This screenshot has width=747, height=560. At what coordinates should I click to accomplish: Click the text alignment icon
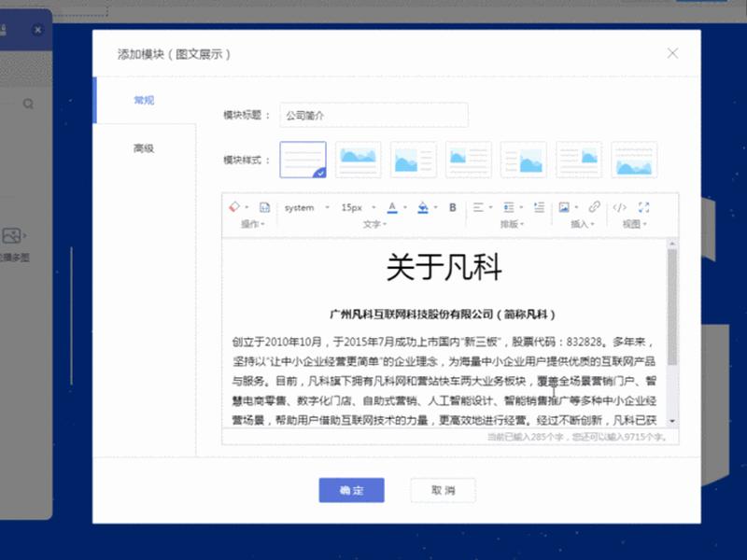(x=478, y=207)
